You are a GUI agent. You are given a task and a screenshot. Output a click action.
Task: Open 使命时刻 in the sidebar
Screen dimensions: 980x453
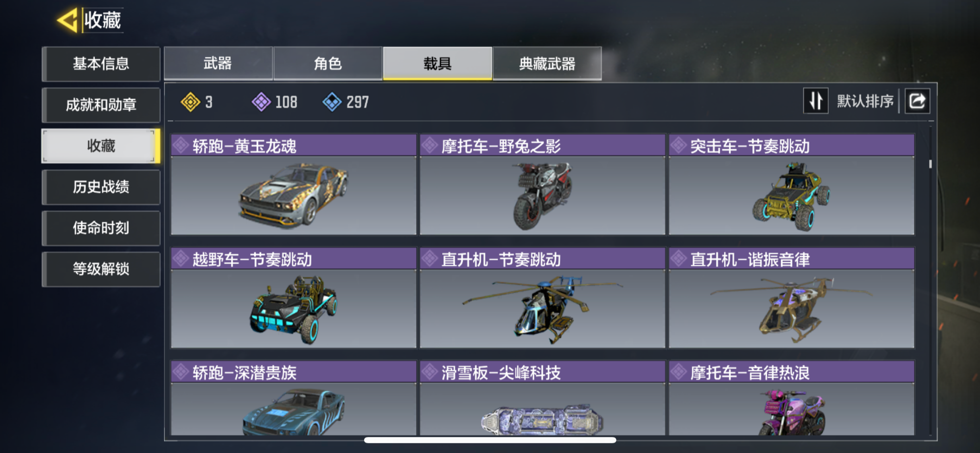pyautogui.click(x=101, y=228)
